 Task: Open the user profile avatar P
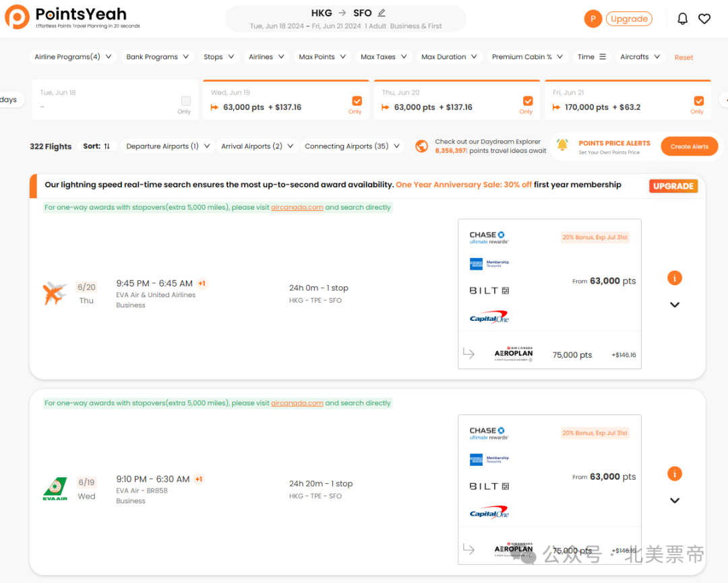pyautogui.click(x=593, y=19)
